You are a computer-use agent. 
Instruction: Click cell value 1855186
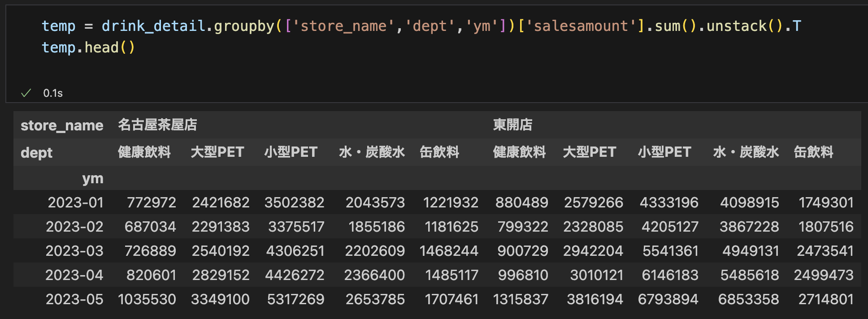click(377, 227)
